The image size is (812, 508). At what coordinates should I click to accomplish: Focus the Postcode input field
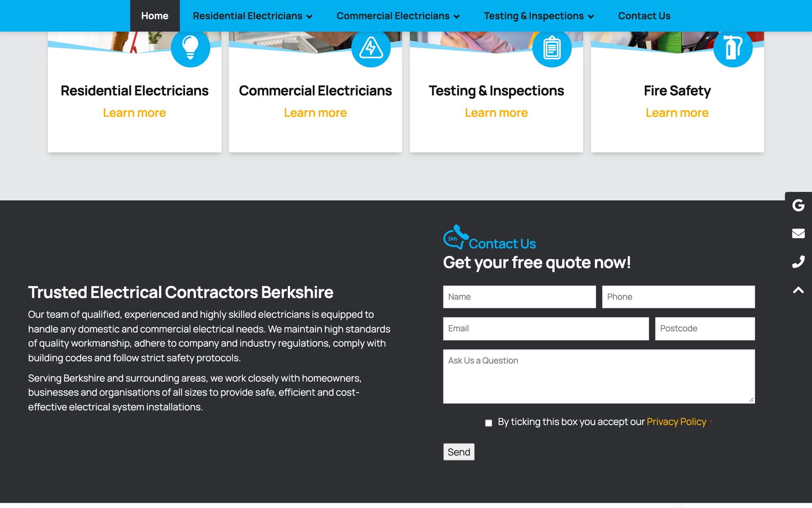coord(705,329)
